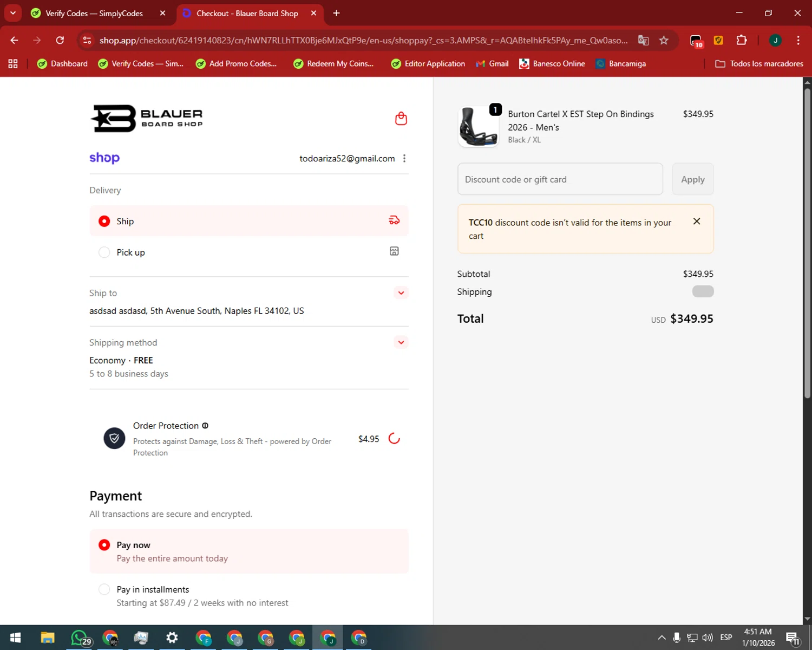Open the tab search dropdown arrow
This screenshot has width=812, height=650.
[x=13, y=13]
